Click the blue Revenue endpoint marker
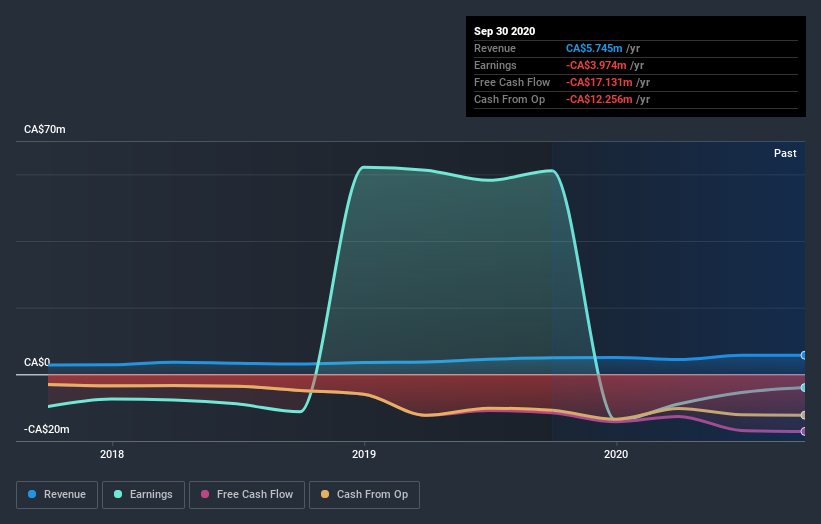821x524 pixels. coord(803,355)
